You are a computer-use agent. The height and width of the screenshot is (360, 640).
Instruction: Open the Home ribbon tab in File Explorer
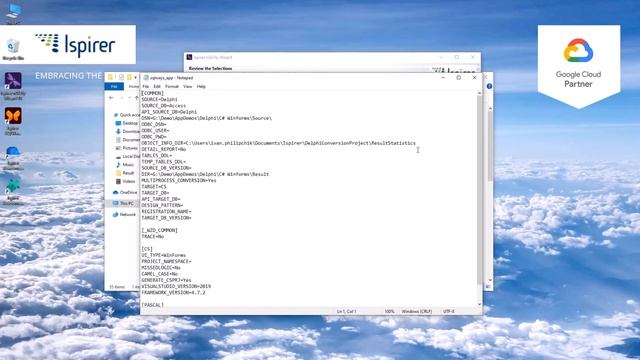(133, 87)
